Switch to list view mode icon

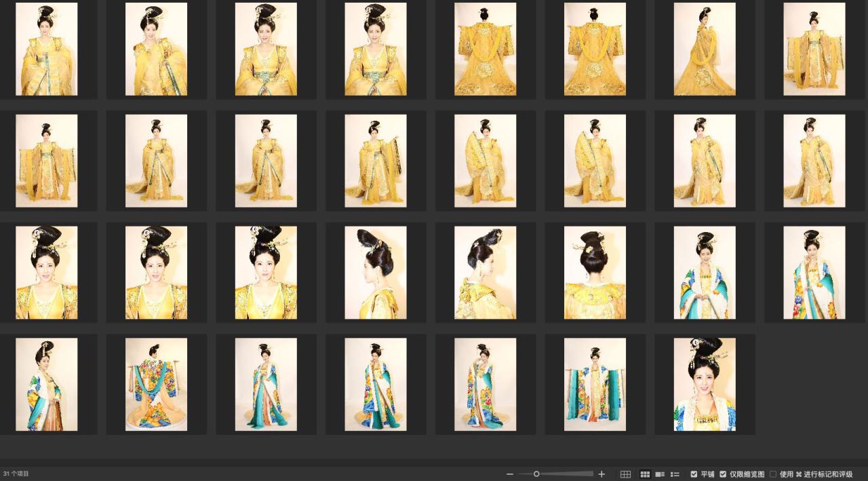[675, 474]
